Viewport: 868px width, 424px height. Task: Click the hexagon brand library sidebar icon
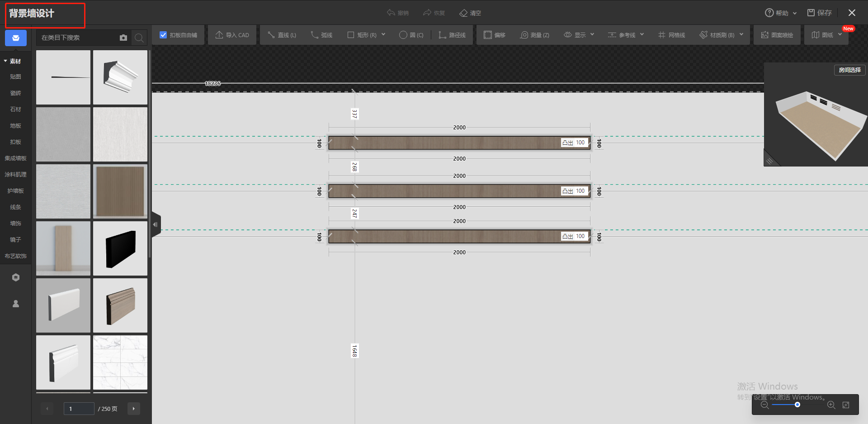coord(16,277)
